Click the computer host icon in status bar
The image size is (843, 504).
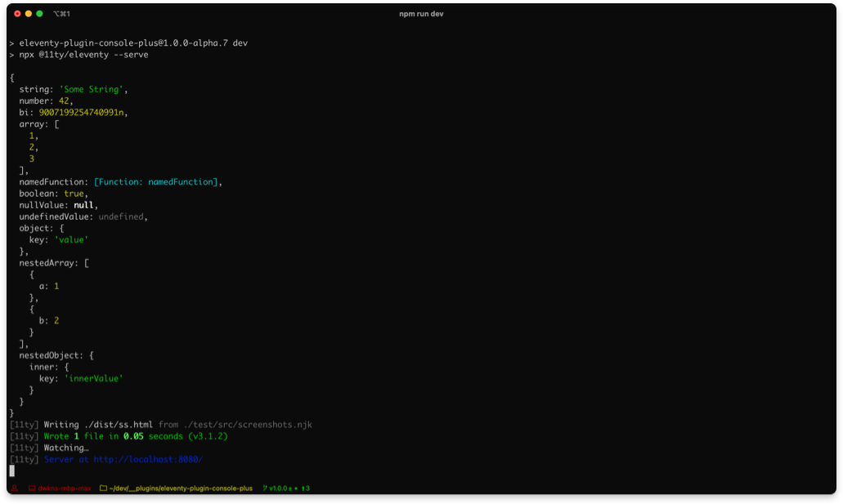point(32,488)
